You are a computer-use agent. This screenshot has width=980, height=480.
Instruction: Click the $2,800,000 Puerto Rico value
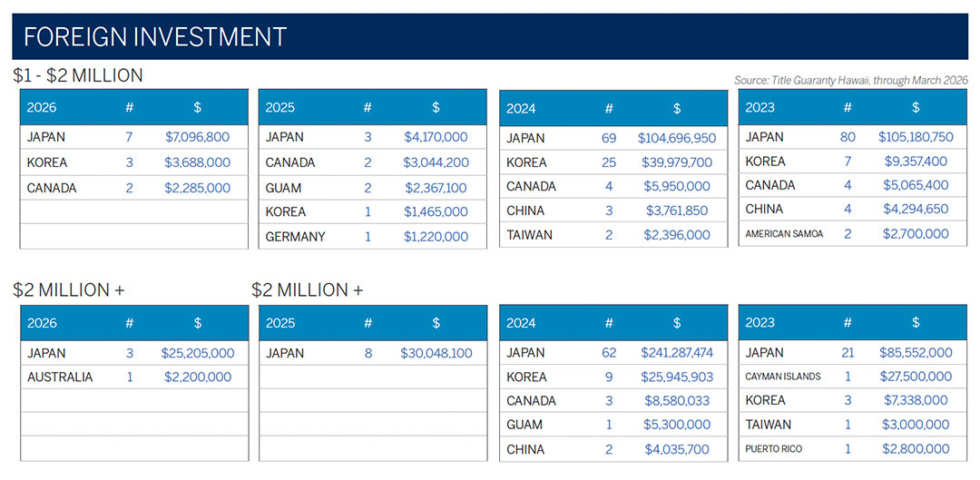[916, 449]
